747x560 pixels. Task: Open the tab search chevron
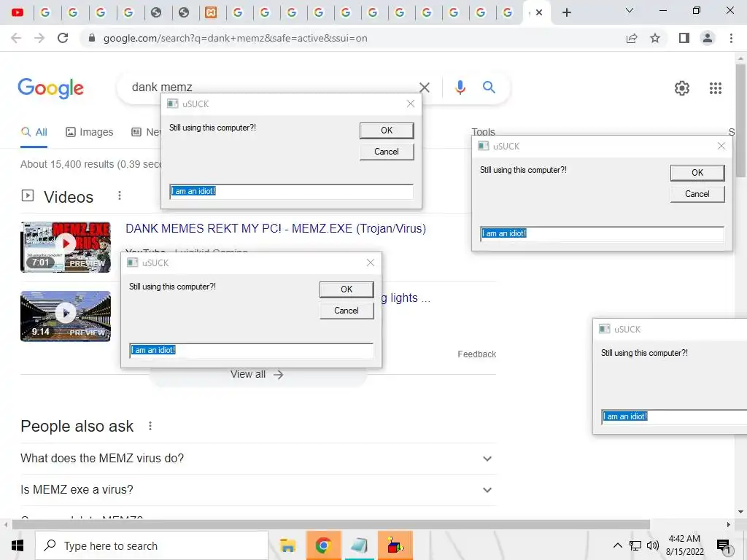(630, 10)
